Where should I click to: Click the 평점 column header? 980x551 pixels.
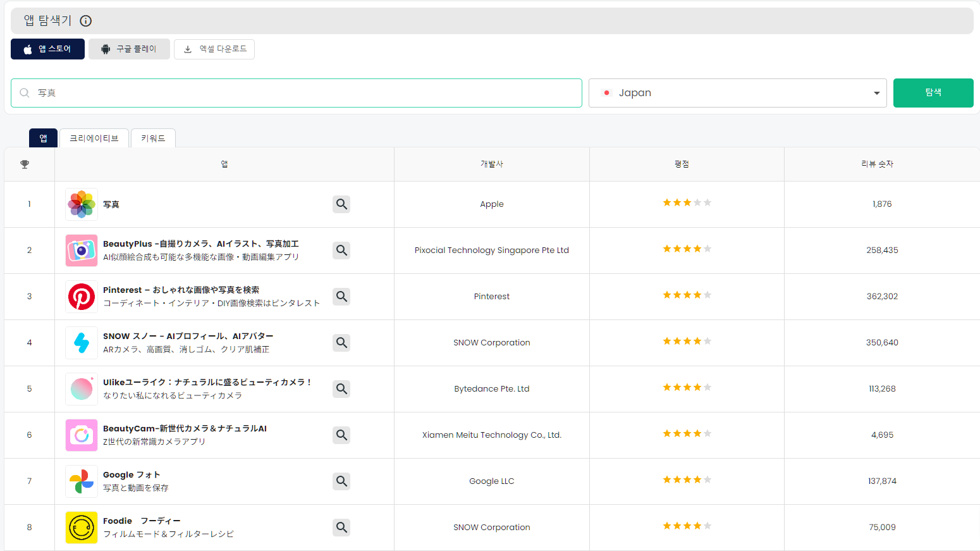(682, 164)
